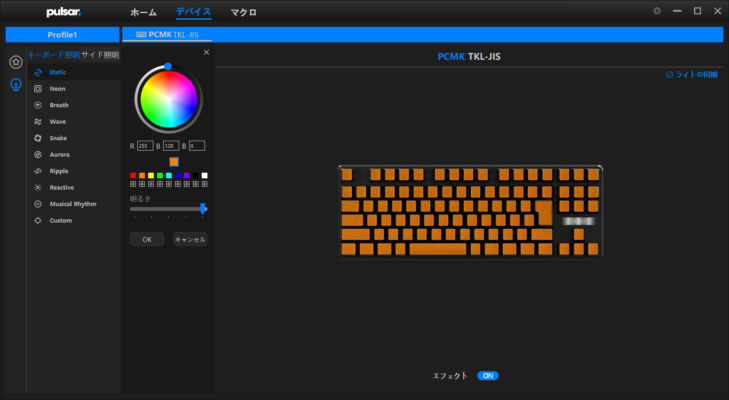Click the custom slot under the red swatch
Screen dimensions: 729x400
[x=133, y=184]
